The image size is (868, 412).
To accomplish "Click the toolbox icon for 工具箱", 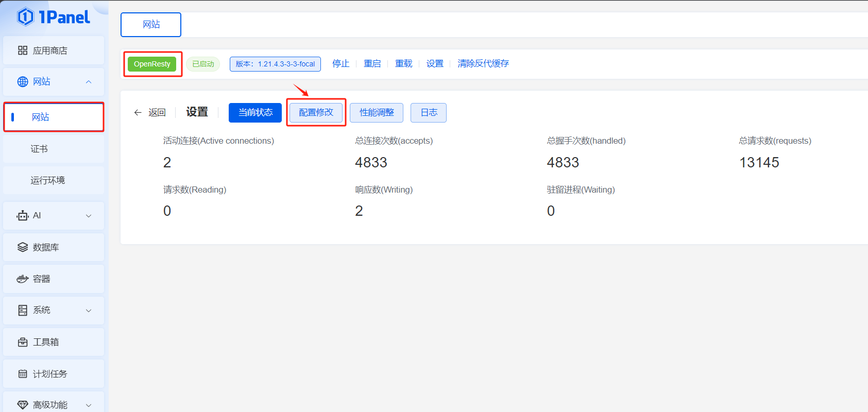I will click(23, 342).
